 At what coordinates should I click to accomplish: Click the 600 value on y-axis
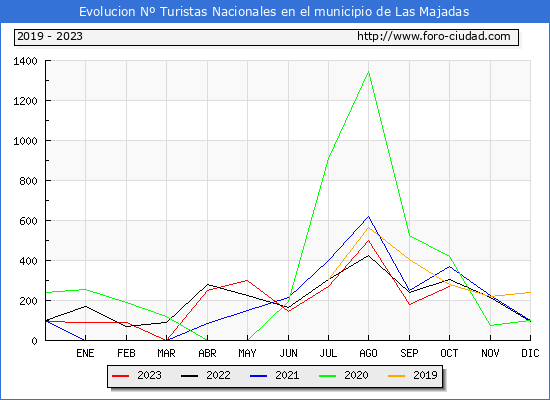click(28, 221)
